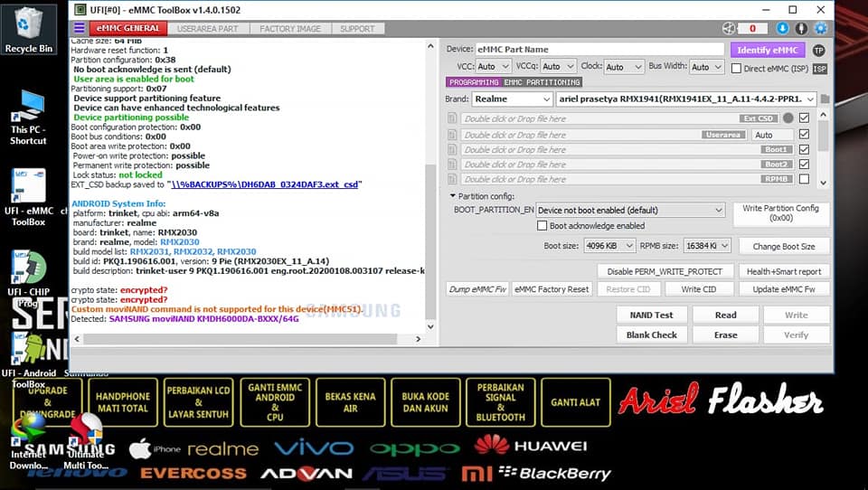The height and width of the screenshot is (490, 868).
Task: Click the round TP icon next to Identify eMMC
Action: coord(819,50)
